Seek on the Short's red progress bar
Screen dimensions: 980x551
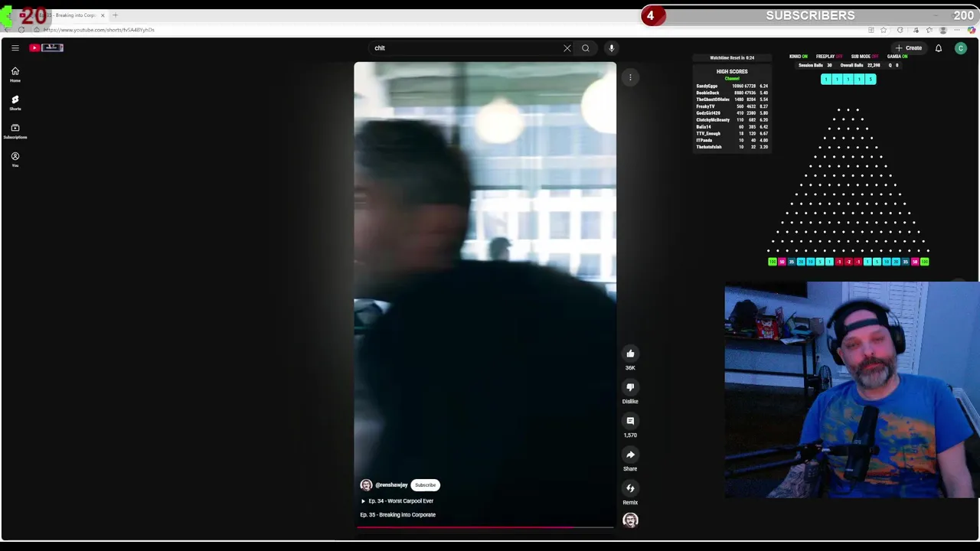tap(485, 527)
